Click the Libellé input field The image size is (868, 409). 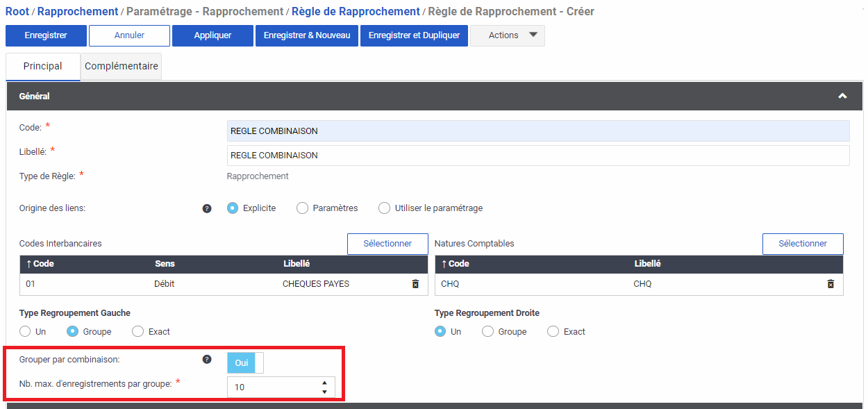[x=537, y=156]
